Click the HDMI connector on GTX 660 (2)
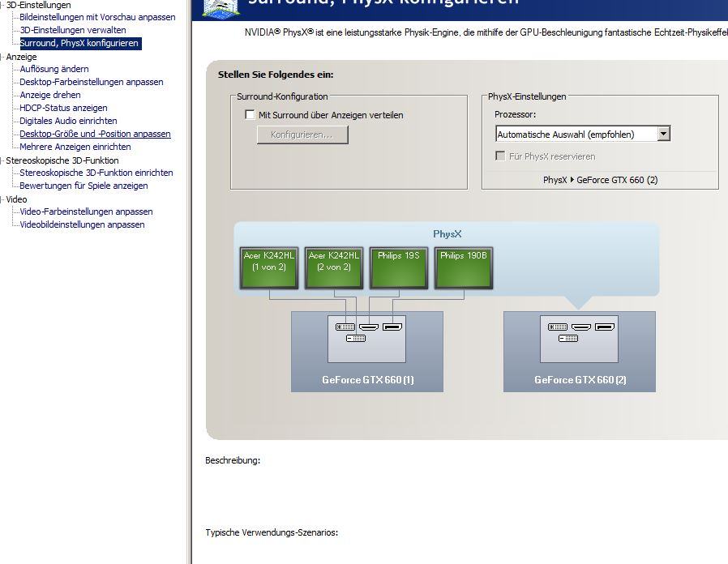Screen dimensions: 728x564 pos(581,327)
